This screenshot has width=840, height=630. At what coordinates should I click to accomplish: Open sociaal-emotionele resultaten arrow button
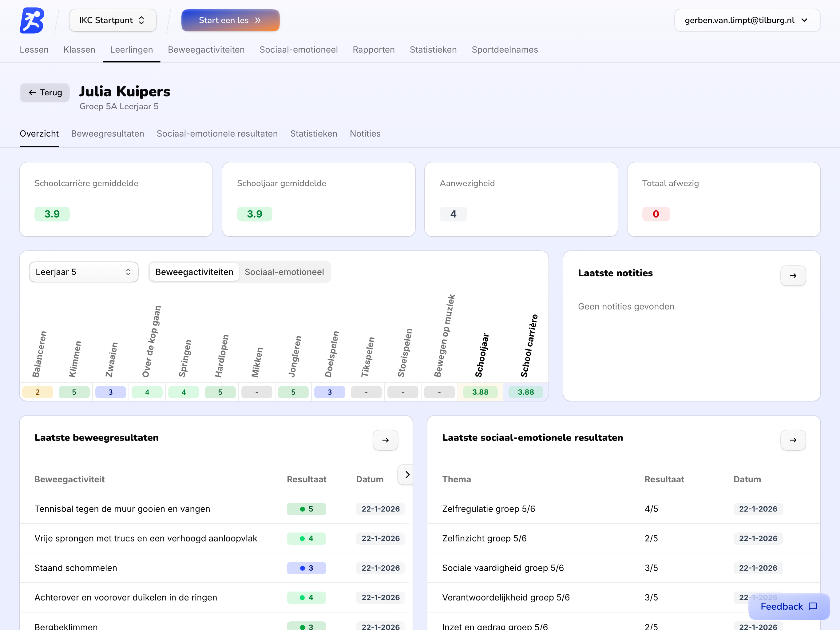pos(793,440)
